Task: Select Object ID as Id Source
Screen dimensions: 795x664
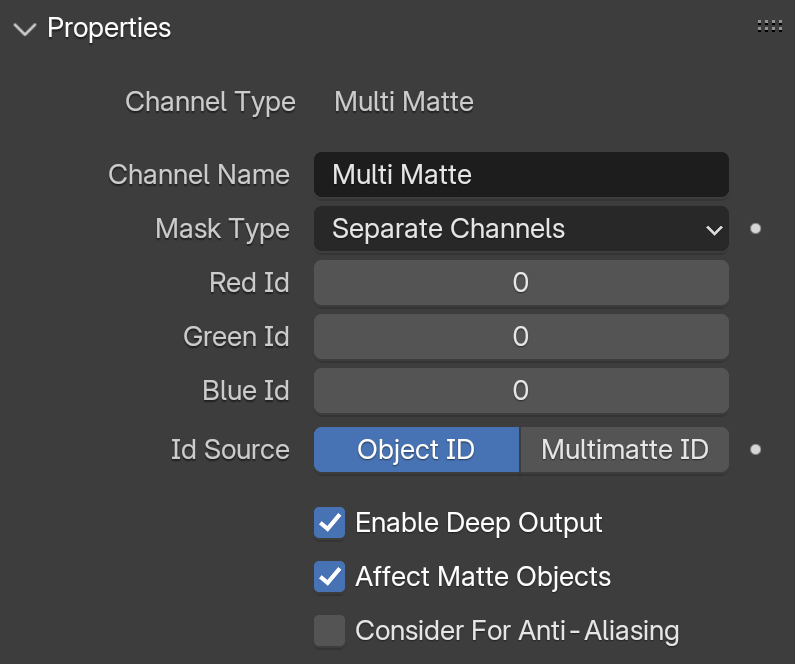Action: click(416, 450)
